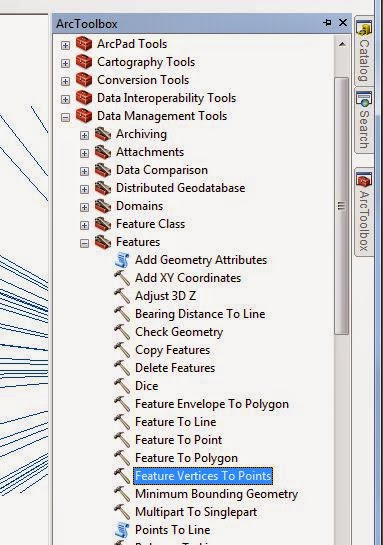Close the ArcToolbox panel
383x545 pixels.
[343, 23]
